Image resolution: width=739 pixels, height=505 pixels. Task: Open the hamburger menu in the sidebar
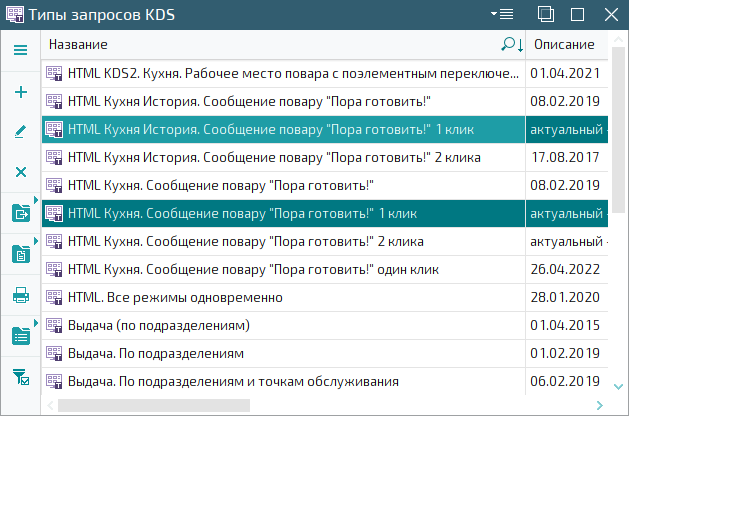[x=20, y=50]
